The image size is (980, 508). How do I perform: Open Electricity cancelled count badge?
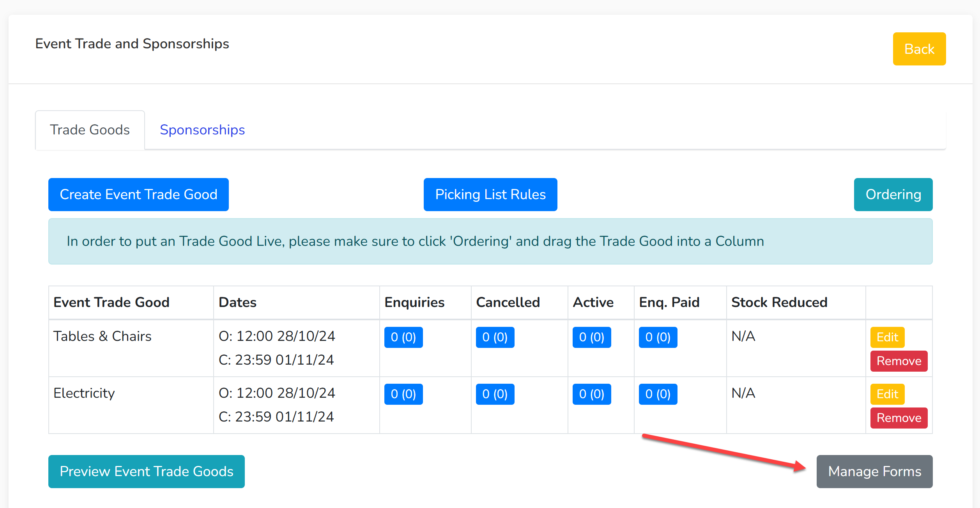495,394
